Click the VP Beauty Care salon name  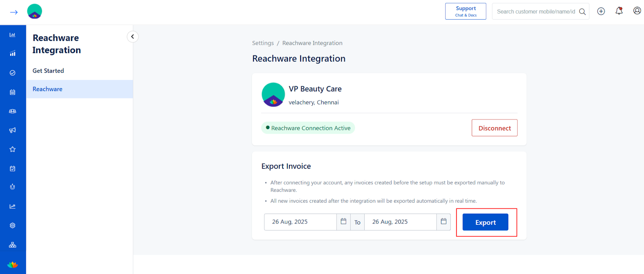pyautogui.click(x=315, y=89)
